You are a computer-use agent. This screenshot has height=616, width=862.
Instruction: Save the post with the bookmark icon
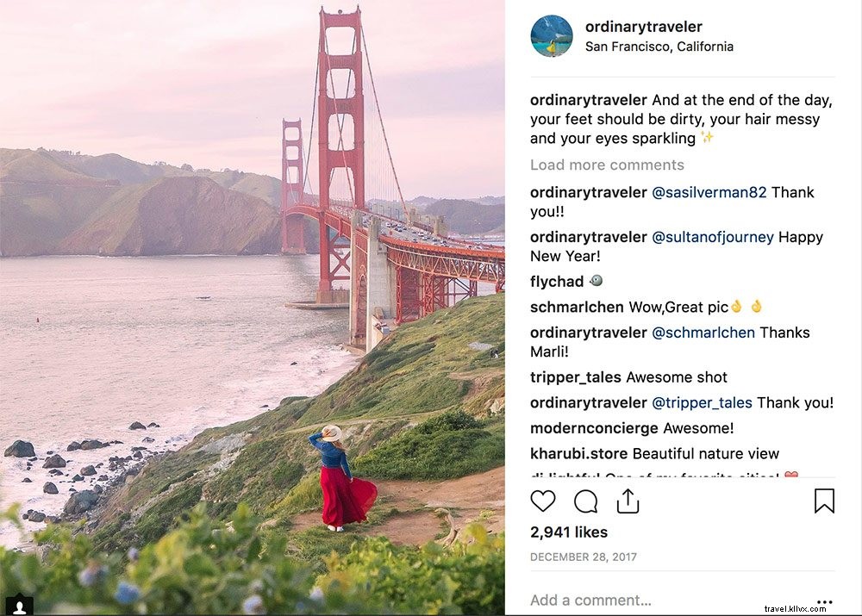click(x=824, y=501)
